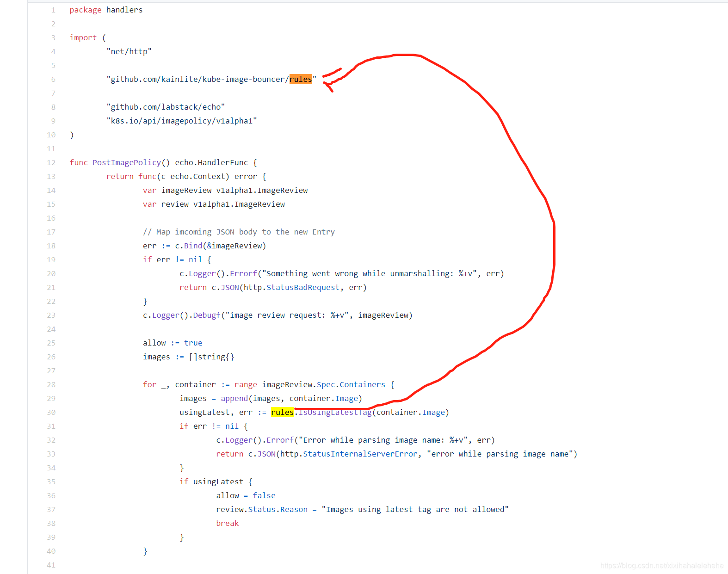
Task: Click line number 12 in the gutter
Action: click(51, 162)
